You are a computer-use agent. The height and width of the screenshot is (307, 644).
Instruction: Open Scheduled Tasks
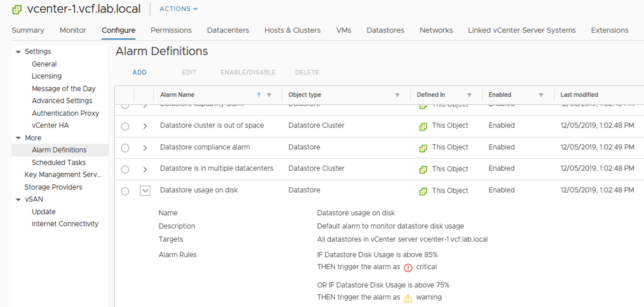(59, 162)
